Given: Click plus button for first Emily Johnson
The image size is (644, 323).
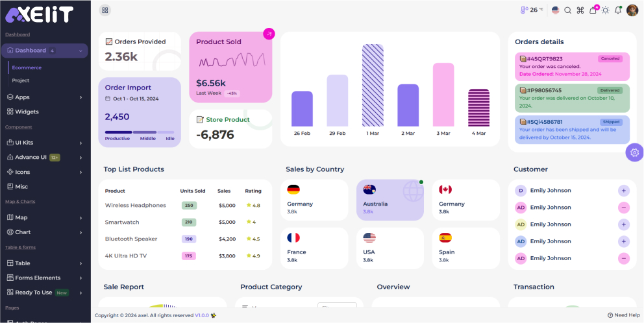Looking at the screenshot, I should click(623, 191).
